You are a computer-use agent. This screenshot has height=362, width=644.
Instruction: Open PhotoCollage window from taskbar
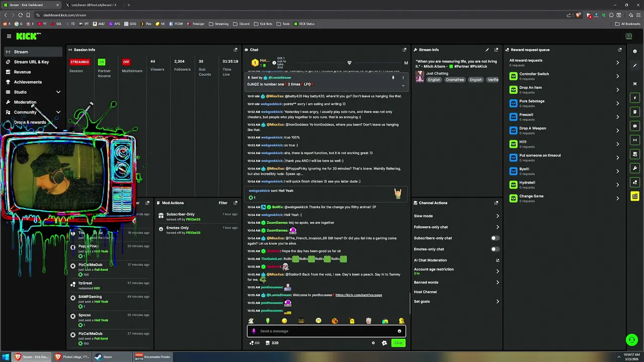72,357
